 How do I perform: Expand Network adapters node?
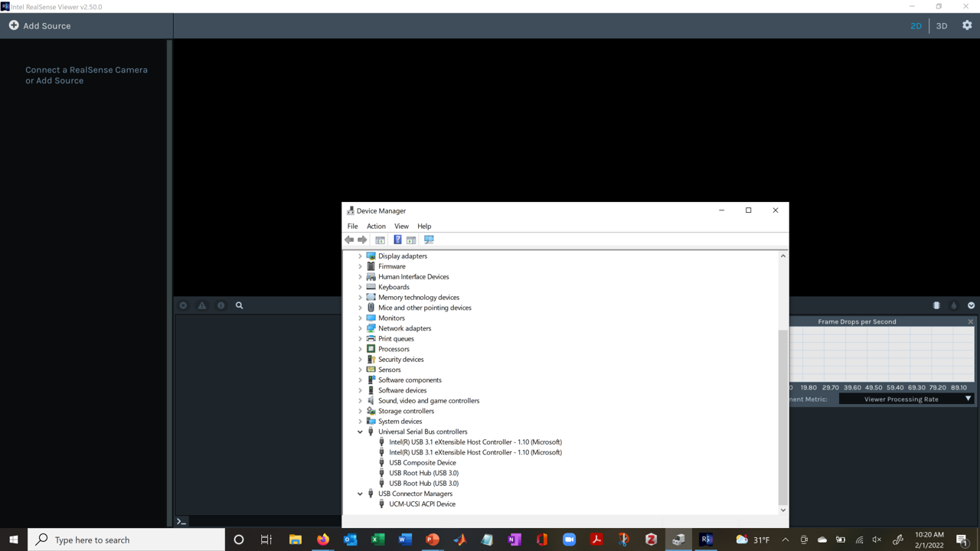360,328
